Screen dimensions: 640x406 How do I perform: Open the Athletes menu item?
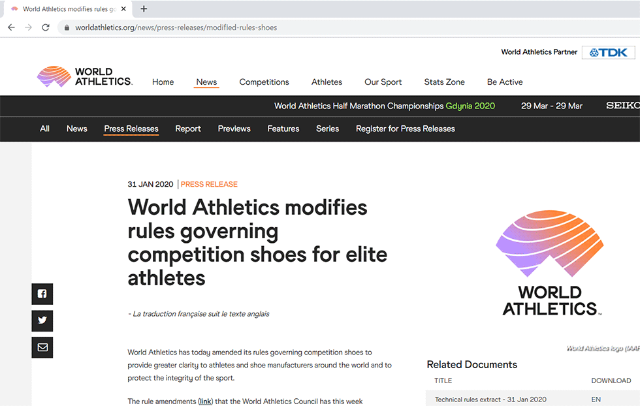tap(326, 82)
